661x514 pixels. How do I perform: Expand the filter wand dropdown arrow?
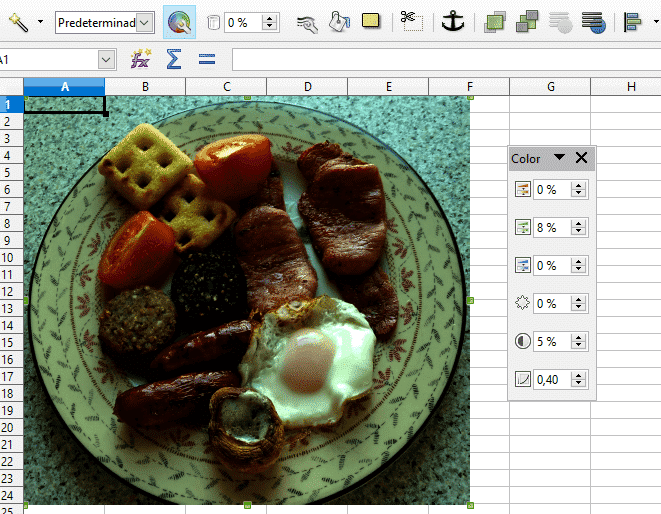click(40, 21)
